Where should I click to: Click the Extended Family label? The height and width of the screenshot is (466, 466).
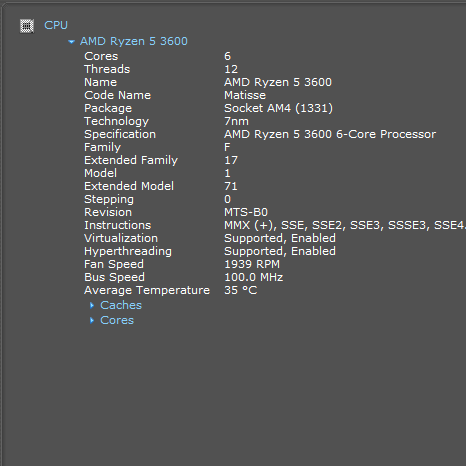tap(131, 160)
